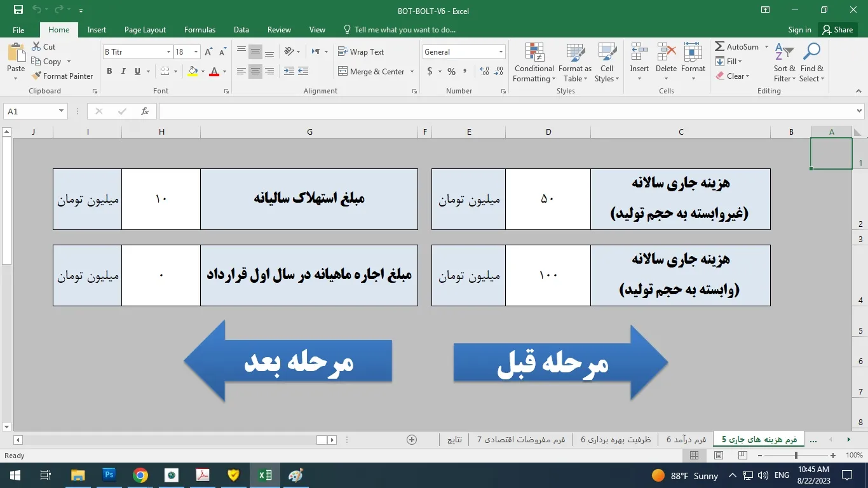Toggle Bold formatting
The width and height of the screenshot is (868, 488).
[x=109, y=72]
